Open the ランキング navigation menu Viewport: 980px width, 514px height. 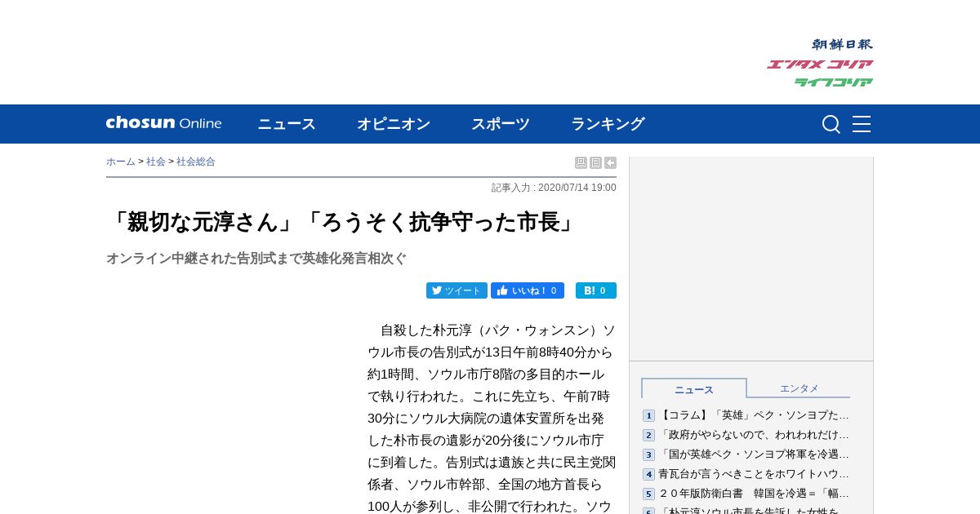[x=608, y=124]
